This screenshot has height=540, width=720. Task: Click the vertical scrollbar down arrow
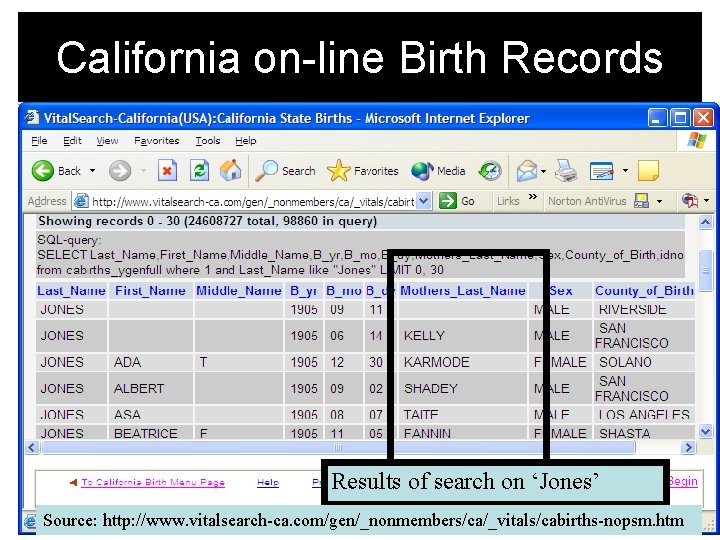point(705,432)
